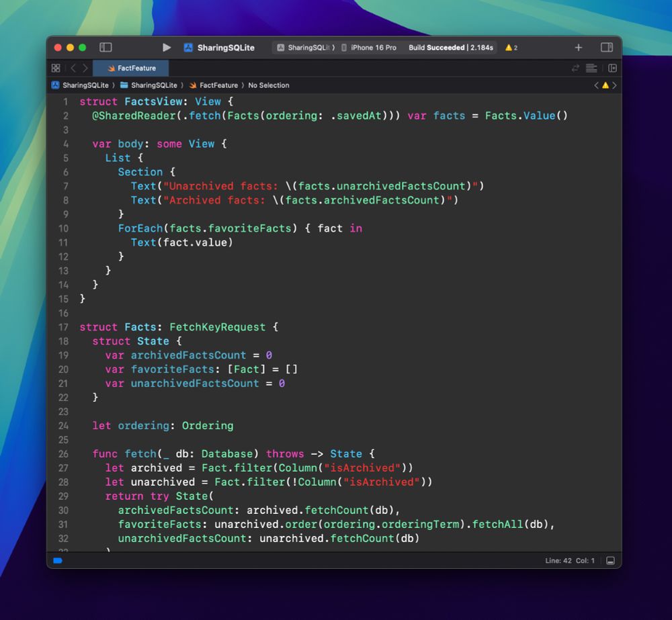Click 'func fetch' declaration
This screenshot has width=672, height=620.
click(124, 454)
